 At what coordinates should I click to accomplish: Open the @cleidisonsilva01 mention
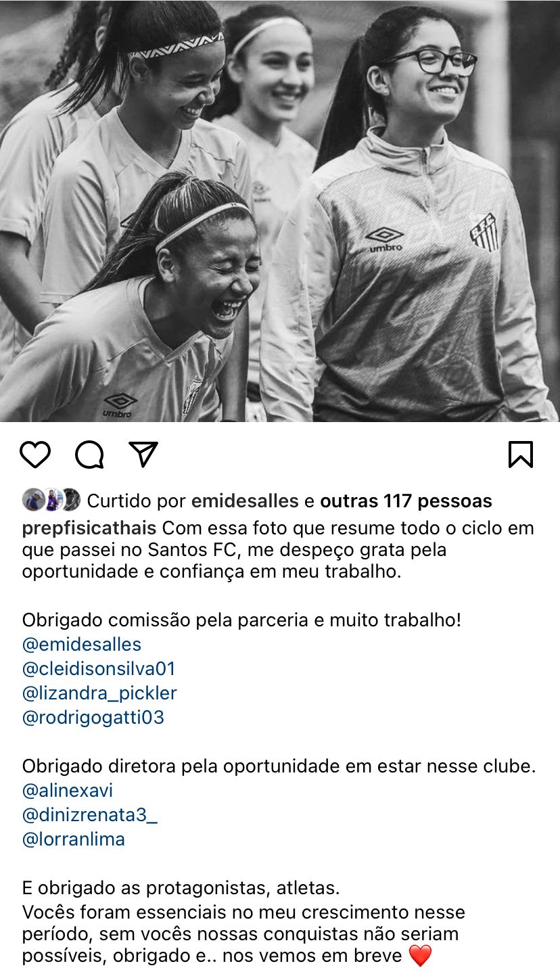pyautogui.click(x=99, y=669)
